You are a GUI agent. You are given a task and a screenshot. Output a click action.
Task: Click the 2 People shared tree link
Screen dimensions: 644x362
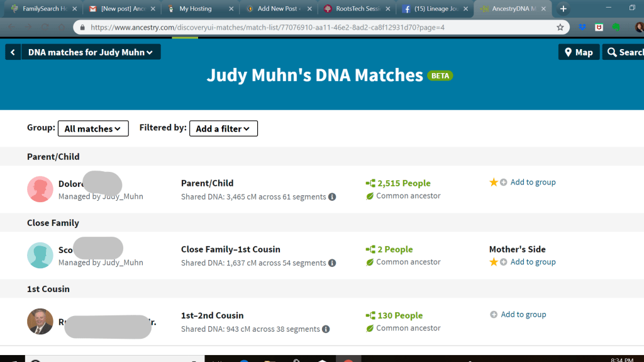pos(395,249)
